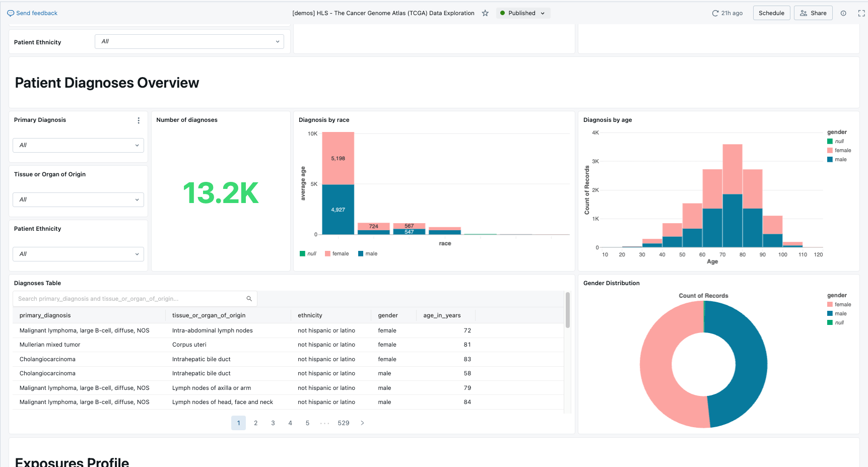The height and width of the screenshot is (467, 868).
Task: Go to page 3 of Diagnoses Table
Action: point(273,423)
